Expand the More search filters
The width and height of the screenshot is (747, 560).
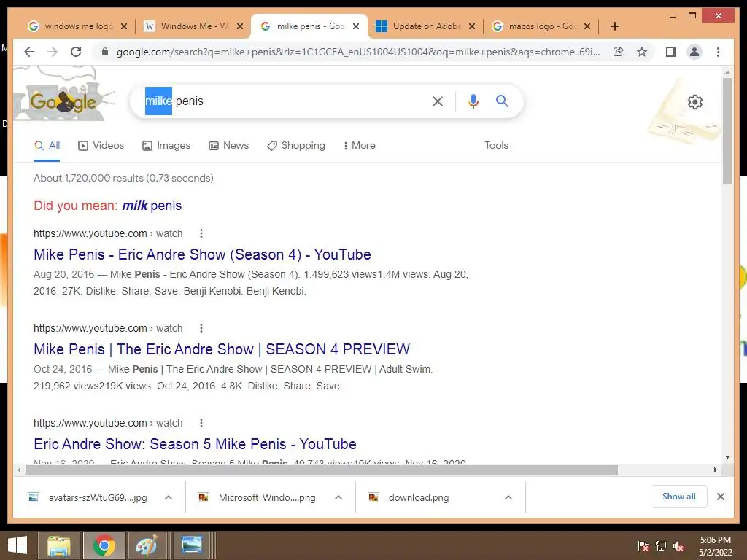(359, 145)
